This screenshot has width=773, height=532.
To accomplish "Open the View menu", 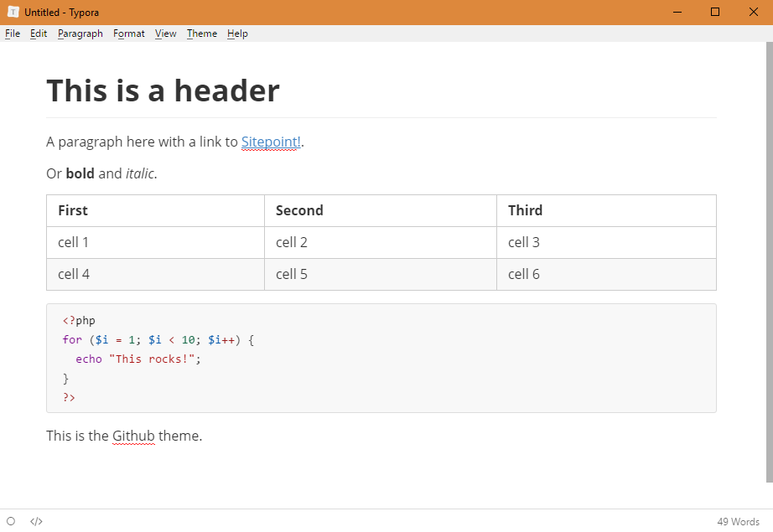I will click(x=166, y=34).
